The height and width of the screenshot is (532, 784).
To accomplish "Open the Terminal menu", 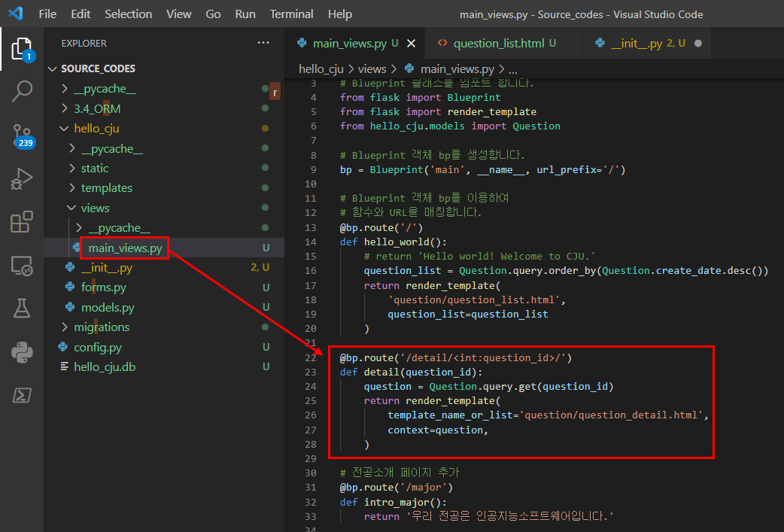I will coord(291,14).
